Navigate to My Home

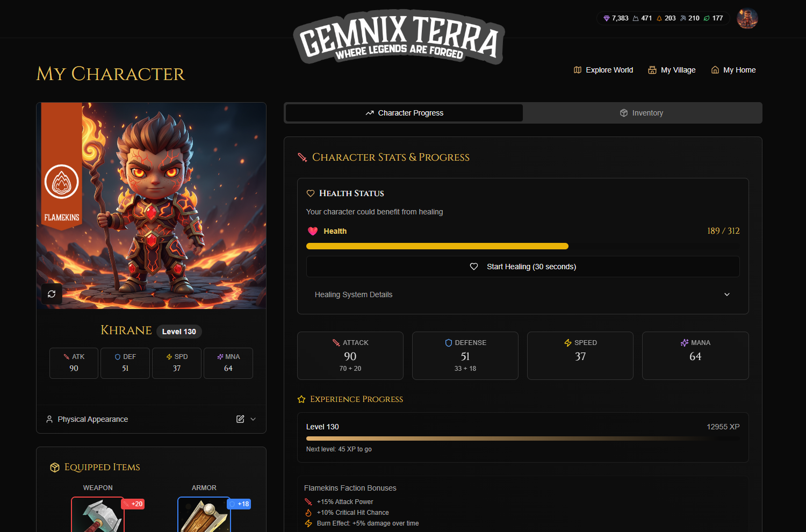[733, 70]
